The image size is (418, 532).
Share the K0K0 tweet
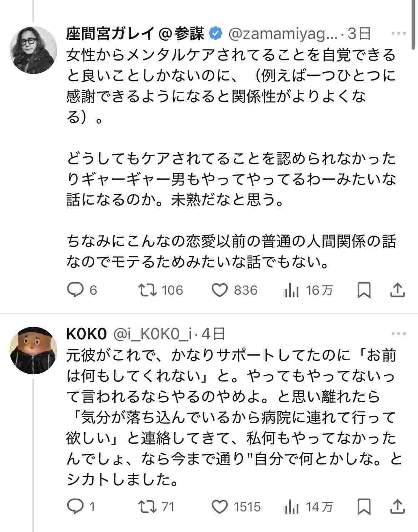398,507
